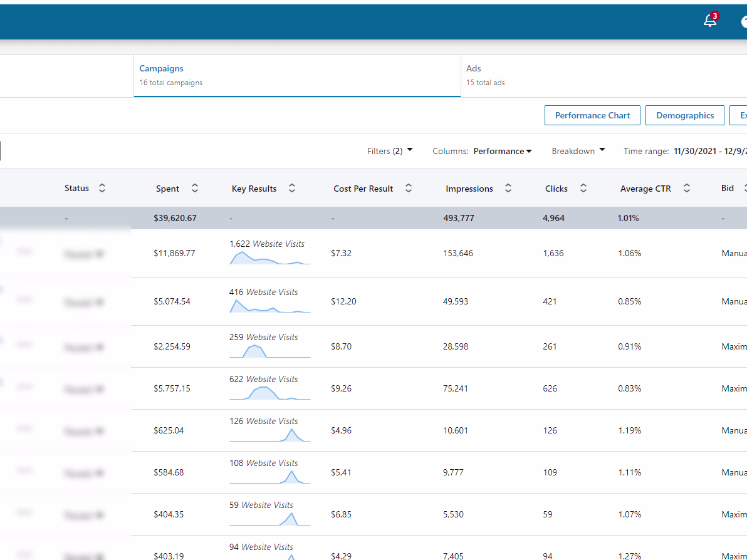The image size is (747, 560).
Task: Sort by Average CTR column arrows
Action: tap(687, 189)
